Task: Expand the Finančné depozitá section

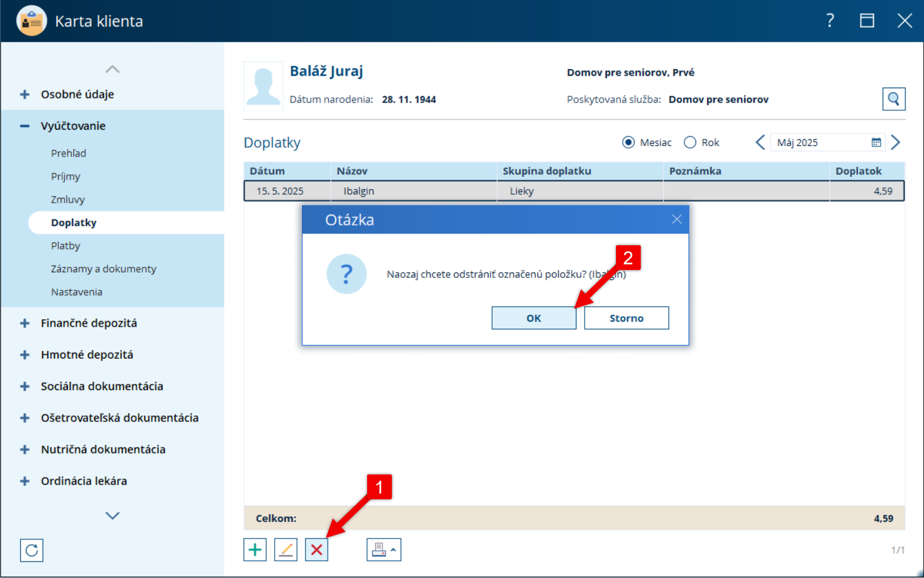Action: (x=25, y=323)
